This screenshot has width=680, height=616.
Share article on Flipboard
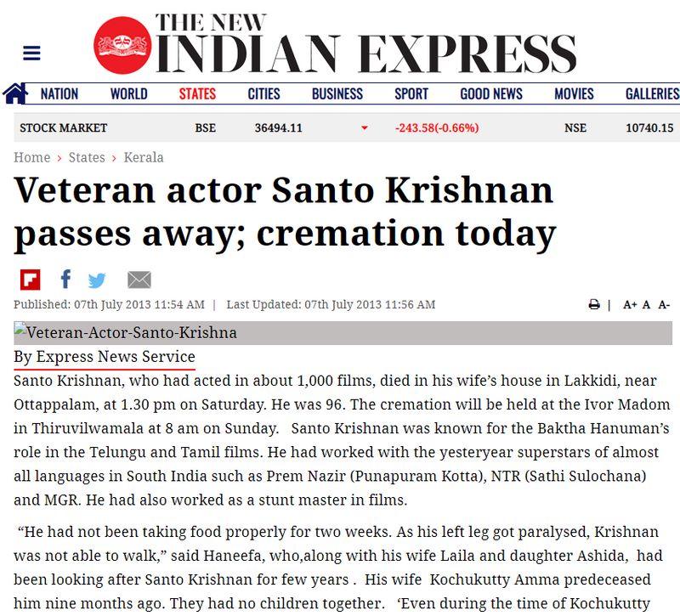[x=31, y=280]
